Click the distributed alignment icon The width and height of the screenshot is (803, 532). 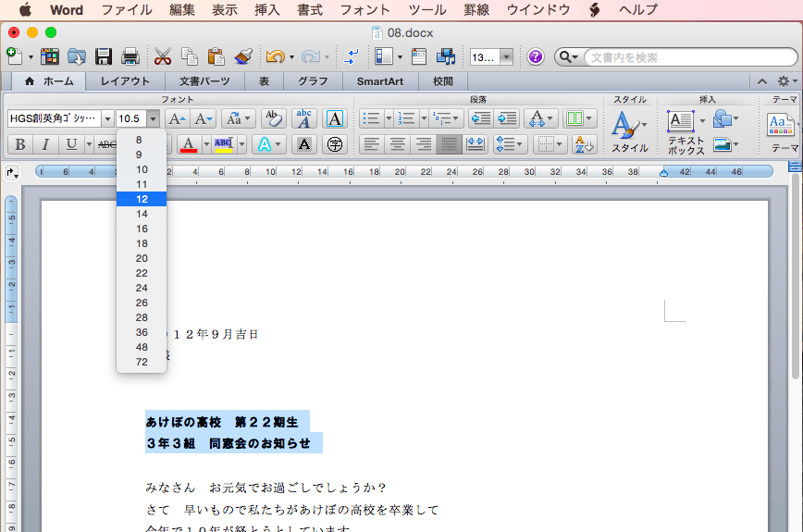(x=476, y=144)
